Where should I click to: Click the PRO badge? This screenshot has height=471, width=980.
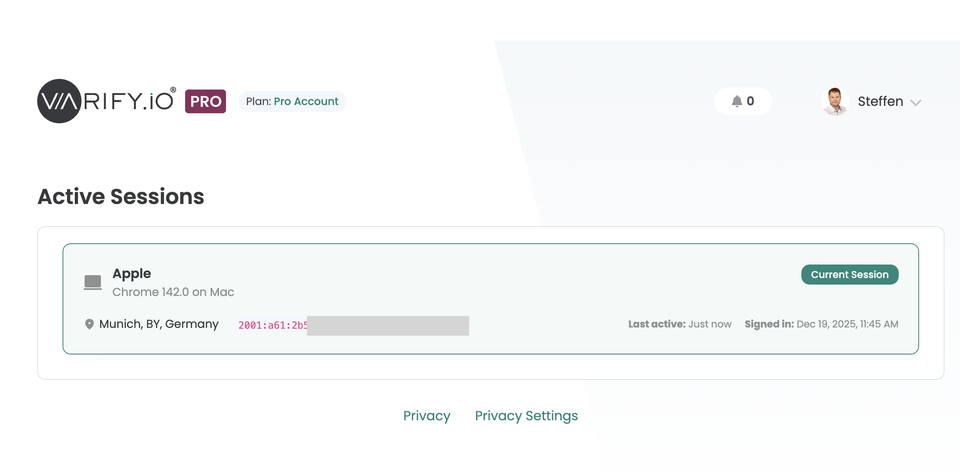[205, 101]
